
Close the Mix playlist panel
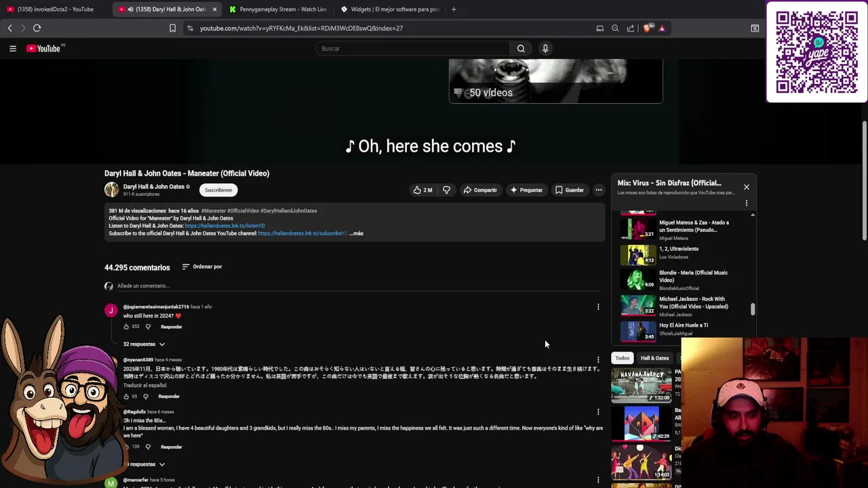[747, 187]
